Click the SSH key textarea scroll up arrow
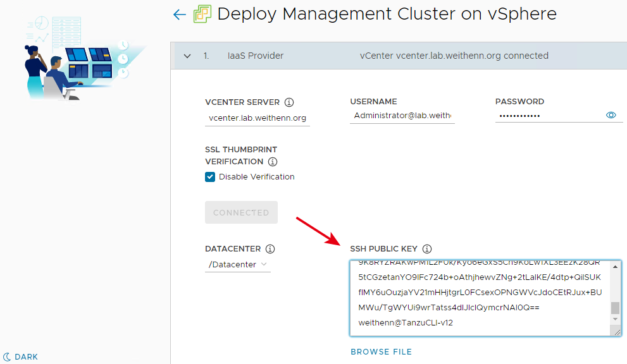Image resolution: width=627 pixels, height=364 pixels. pyautogui.click(x=616, y=266)
